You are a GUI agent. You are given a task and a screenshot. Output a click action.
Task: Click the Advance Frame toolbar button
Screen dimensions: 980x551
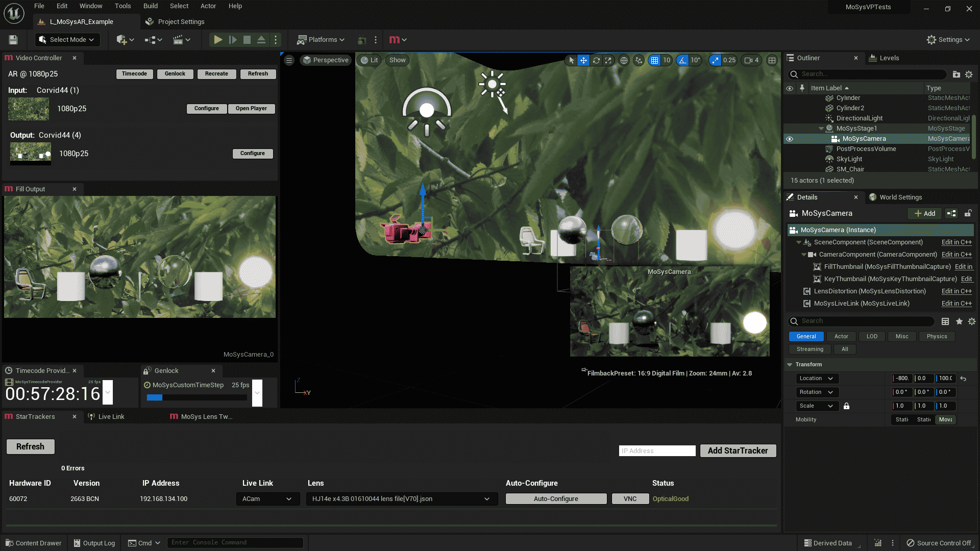coord(233,40)
